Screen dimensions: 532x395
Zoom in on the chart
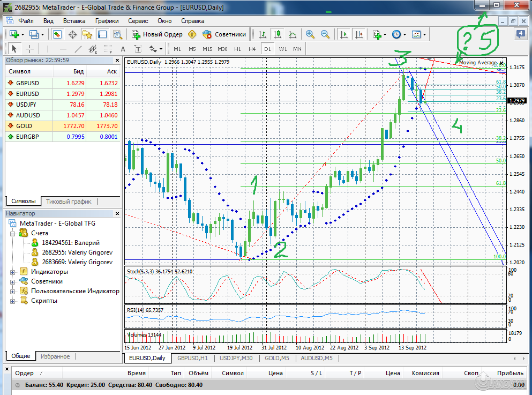(x=309, y=34)
